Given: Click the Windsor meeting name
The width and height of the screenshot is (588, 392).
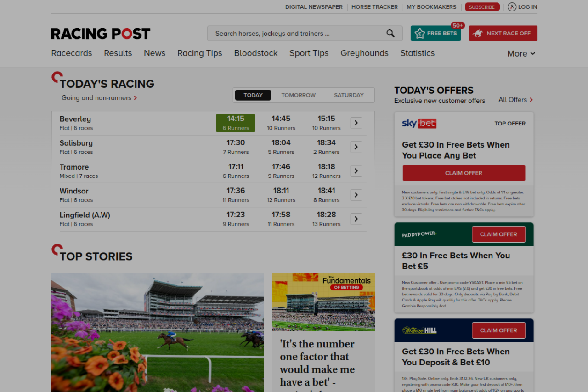Looking at the screenshot, I should pos(74,191).
